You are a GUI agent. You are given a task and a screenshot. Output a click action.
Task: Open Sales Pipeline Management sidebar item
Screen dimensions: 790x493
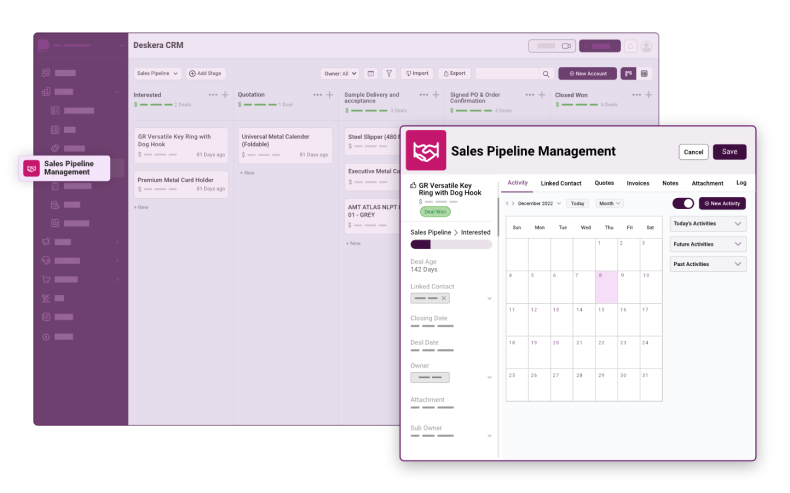click(64, 168)
